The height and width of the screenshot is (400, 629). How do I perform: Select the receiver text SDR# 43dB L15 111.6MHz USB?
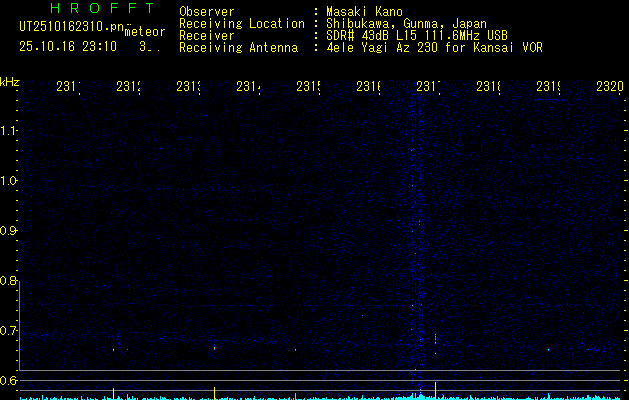click(417, 36)
